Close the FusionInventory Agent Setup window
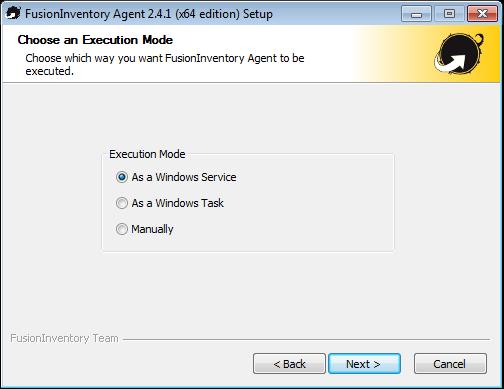504x389 pixels. coord(482,14)
